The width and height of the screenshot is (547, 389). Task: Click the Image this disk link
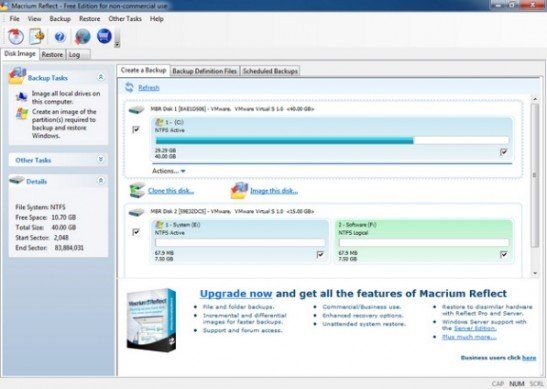pyautogui.click(x=274, y=191)
